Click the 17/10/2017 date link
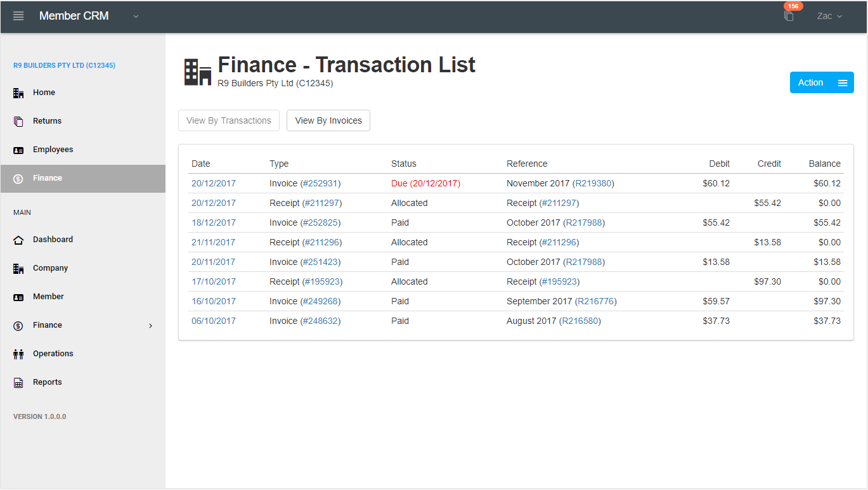Viewport: 868px width, 490px height. tap(213, 281)
